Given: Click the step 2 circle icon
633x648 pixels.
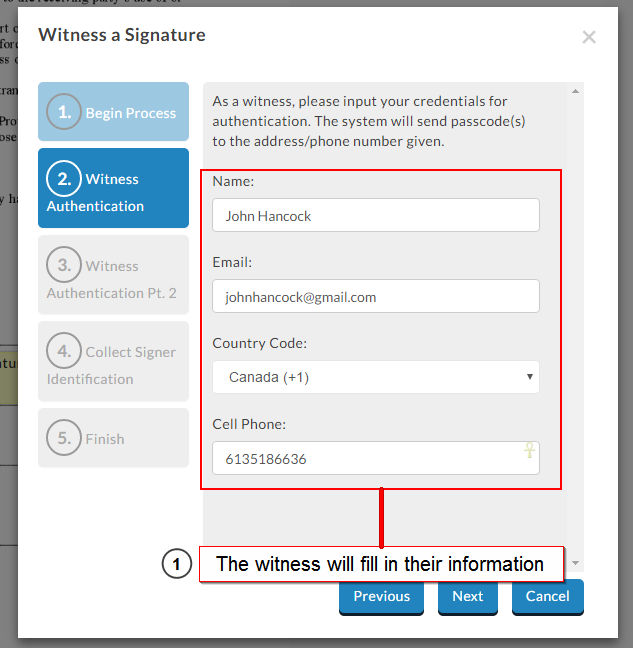Looking at the screenshot, I should pyautogui.click(x=64, y=179).
